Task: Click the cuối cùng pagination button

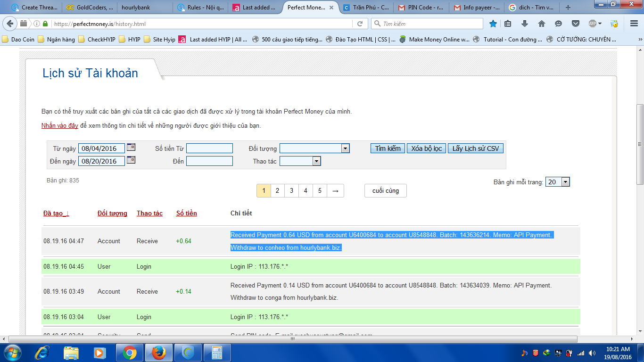Action: click(386, 190)
